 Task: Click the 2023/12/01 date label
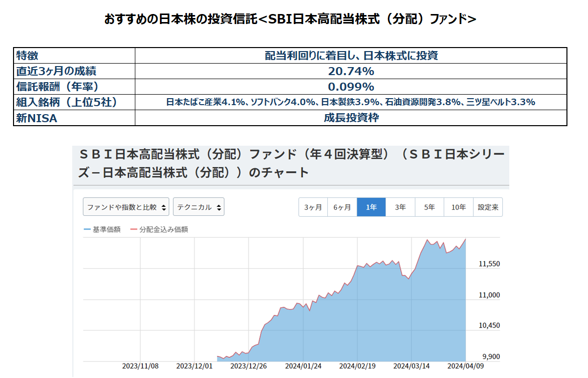tap(194, 366)
